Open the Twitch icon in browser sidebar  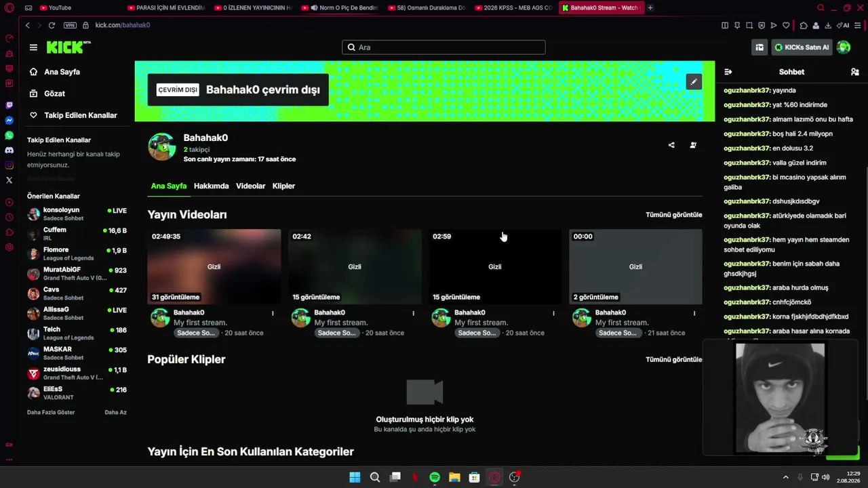pyautogui.click(x=9, y=105)
